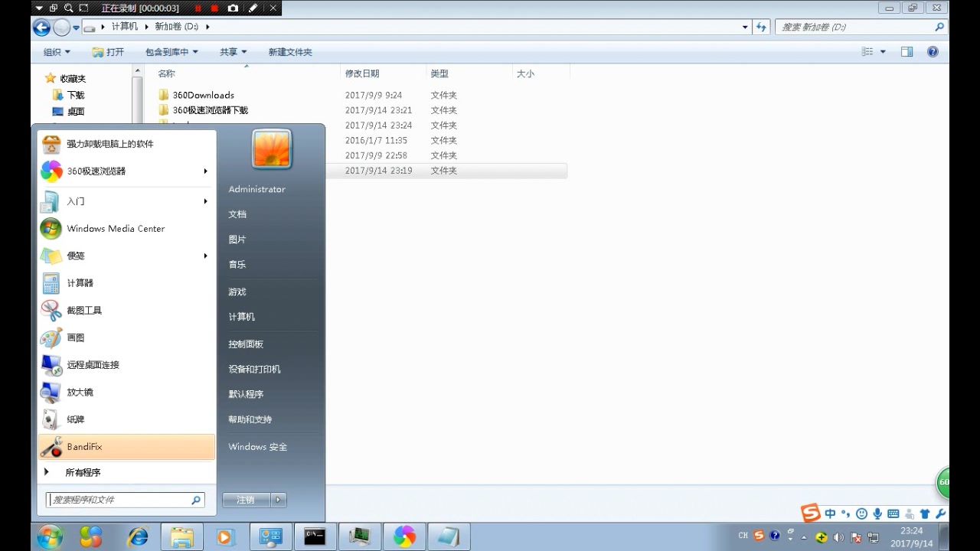
Task: Open the 计算器 calculator icon
Action: click(x=51, y=283)
